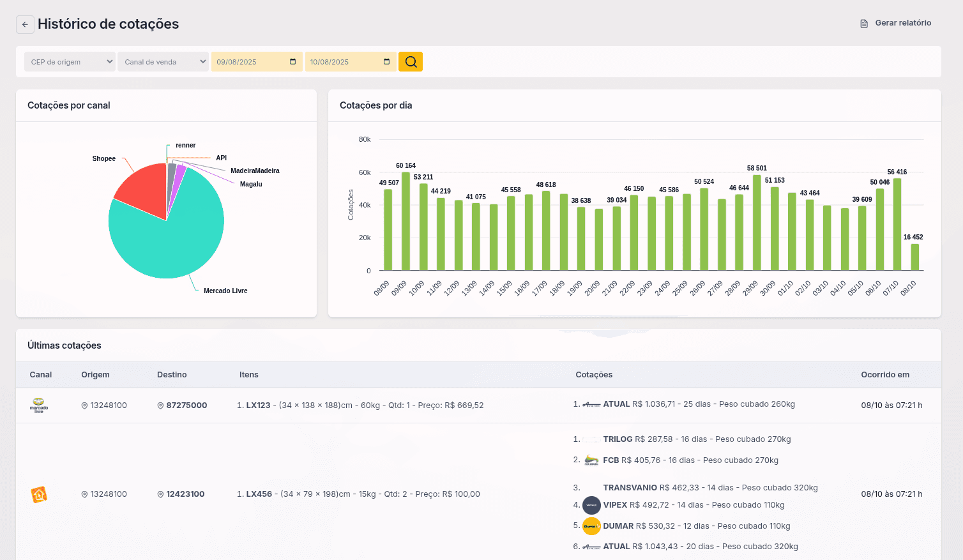Click the ATUAL carrier logo for R$ 1.043,43

[x=591, y=547]
